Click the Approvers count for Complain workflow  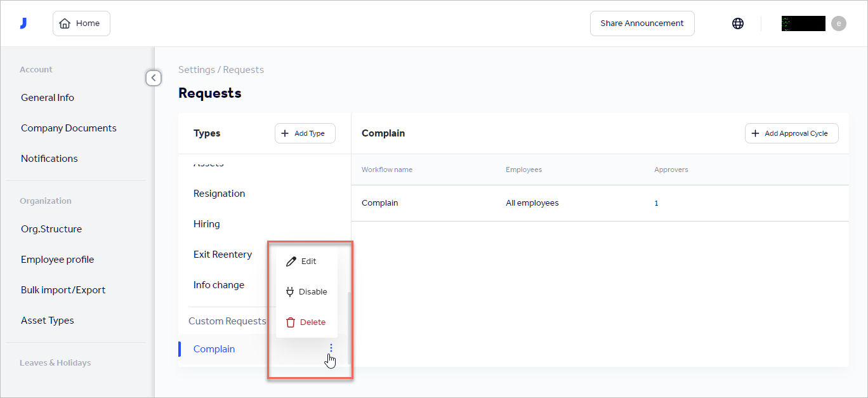point(656,202)
